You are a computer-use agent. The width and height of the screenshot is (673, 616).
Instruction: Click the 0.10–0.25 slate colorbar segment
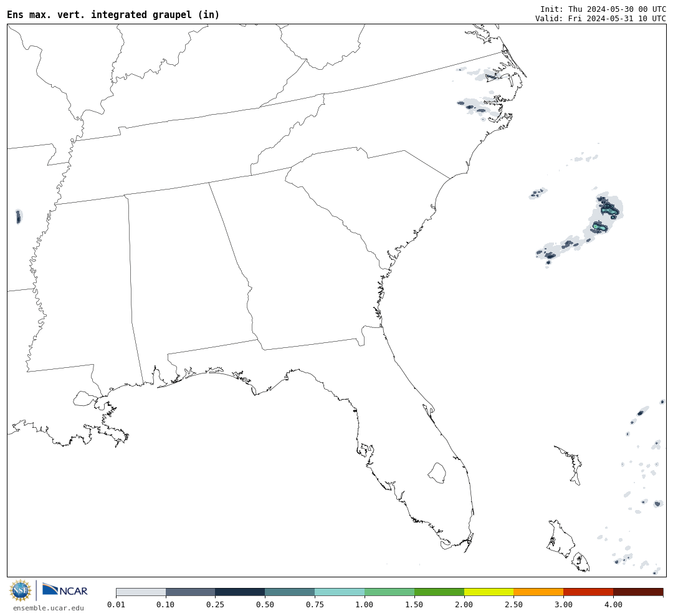[191, 592]
